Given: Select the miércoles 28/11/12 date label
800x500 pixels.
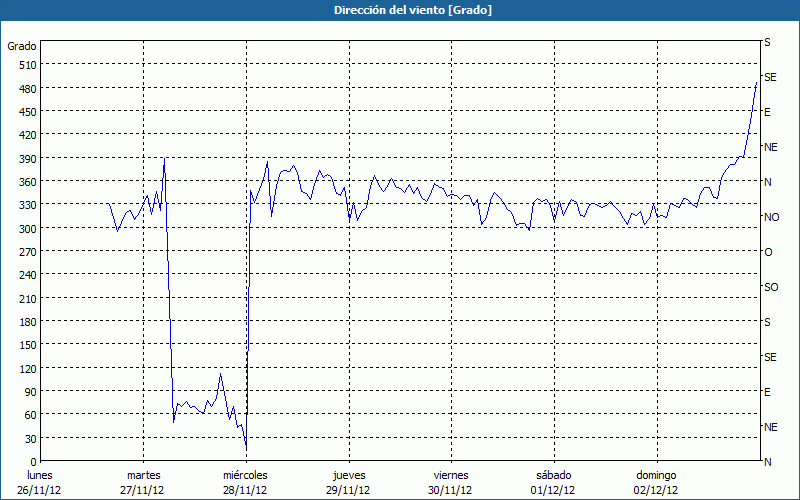Looking at the screenshot, I should (245, 482).
